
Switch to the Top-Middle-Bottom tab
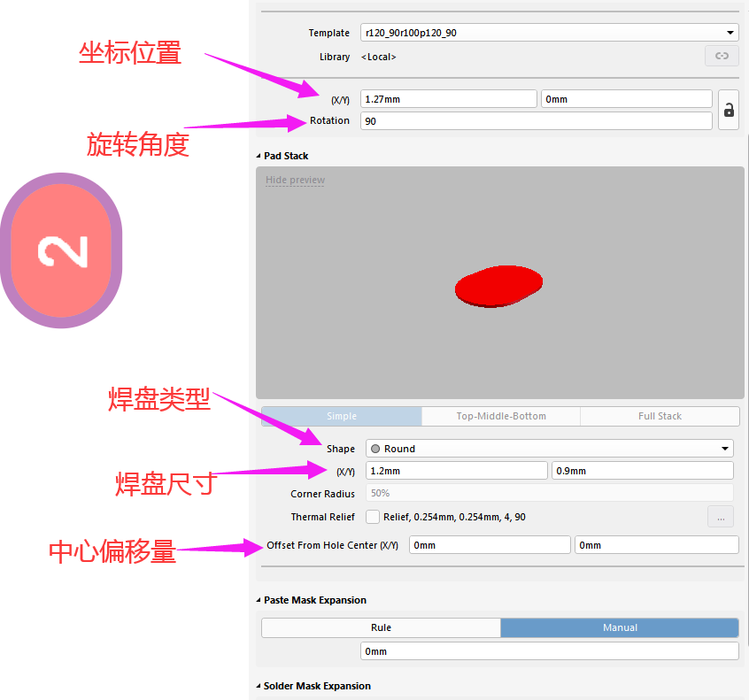click(500, 416)
